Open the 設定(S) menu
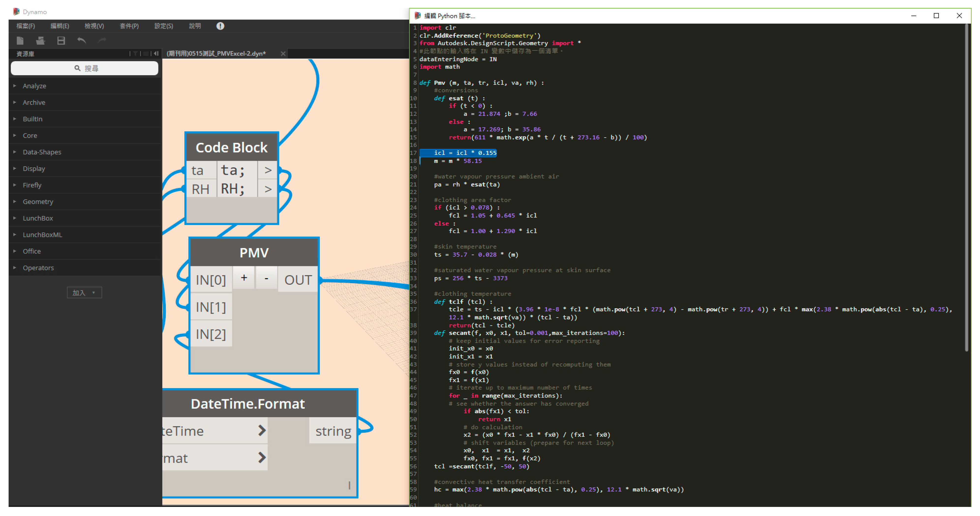The image size is (980, 516). [x=164, y=26]
